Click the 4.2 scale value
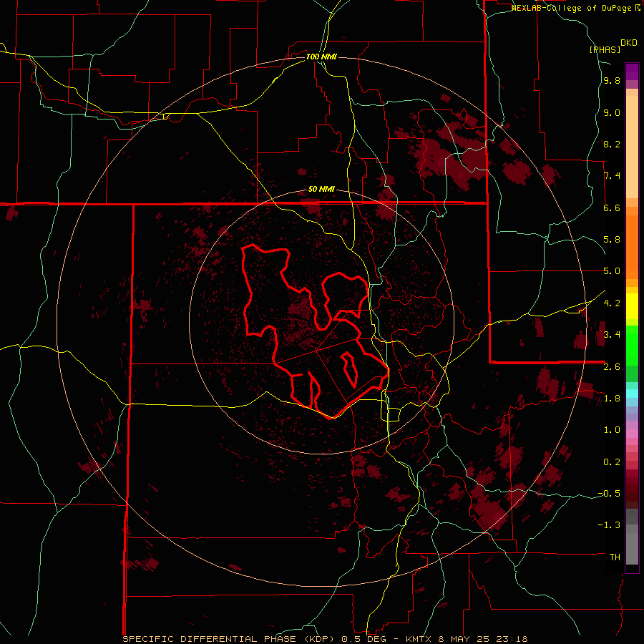 click(612, 303)
